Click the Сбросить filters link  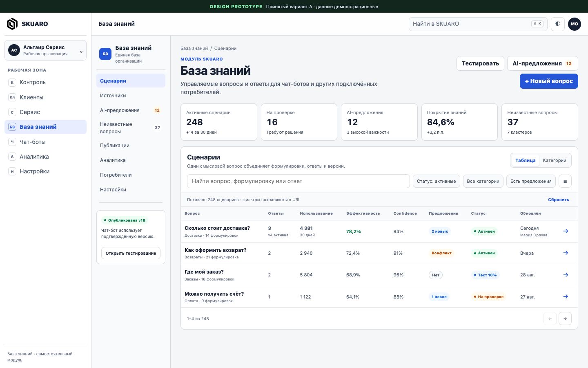click(x=559, y=200)
